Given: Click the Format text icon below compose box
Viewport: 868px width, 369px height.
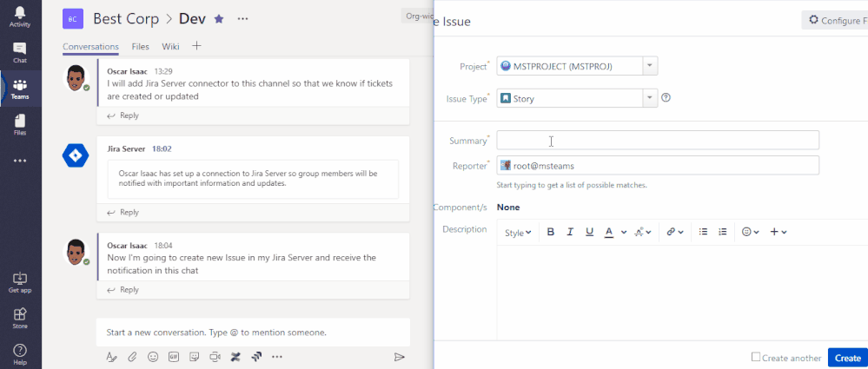Looking at the screenshot, I should (x=110, y=357).
